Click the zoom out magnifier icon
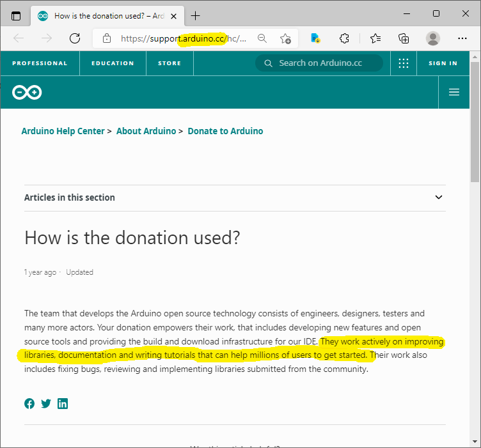This screenshot has height=448, width=481. pos(262,38)
